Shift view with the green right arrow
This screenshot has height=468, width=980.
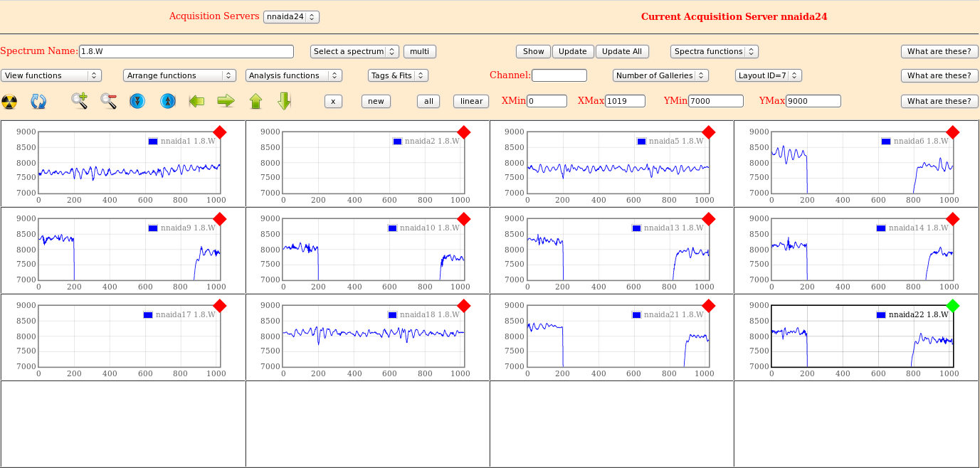coord(226,101)
